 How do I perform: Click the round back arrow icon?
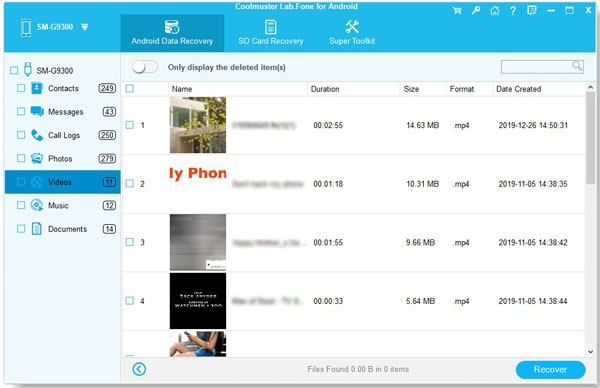point(139,369)
